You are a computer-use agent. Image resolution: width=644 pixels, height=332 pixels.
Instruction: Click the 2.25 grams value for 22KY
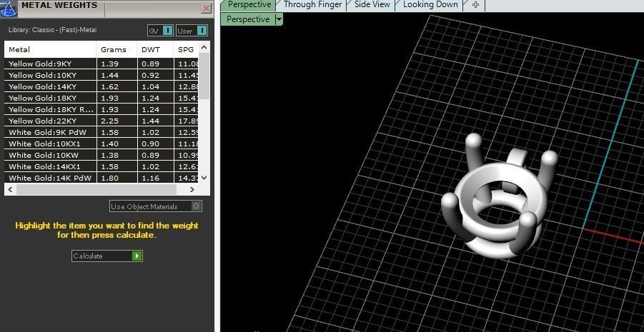[109, 121]
